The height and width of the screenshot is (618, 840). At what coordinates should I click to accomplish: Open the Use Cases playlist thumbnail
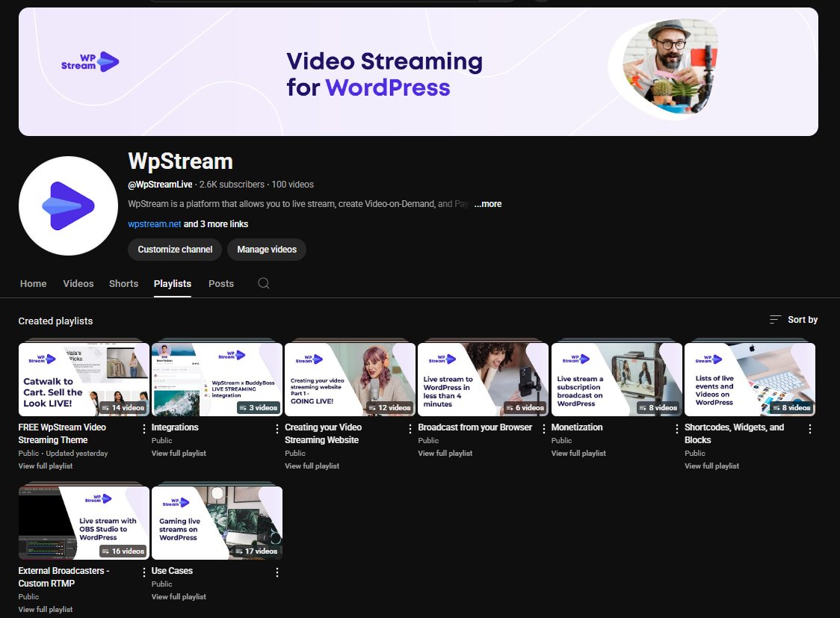point(217,522)
